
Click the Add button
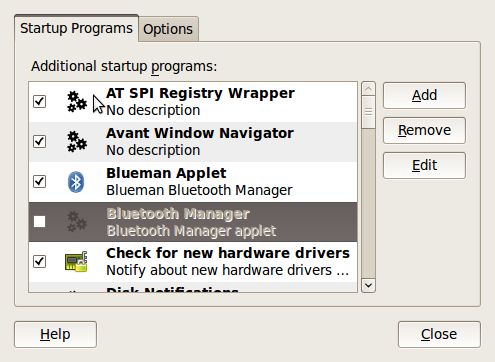(424, 96)
